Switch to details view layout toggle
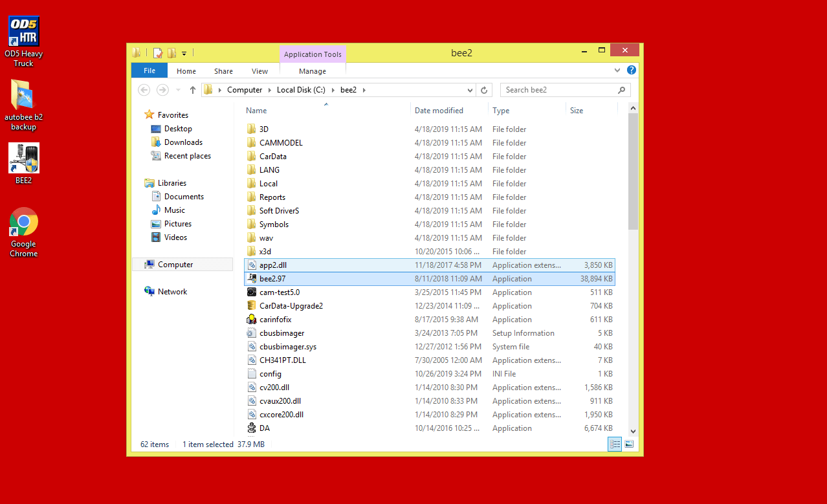Screen dimensions: 827x504 (x=615, y=444)
